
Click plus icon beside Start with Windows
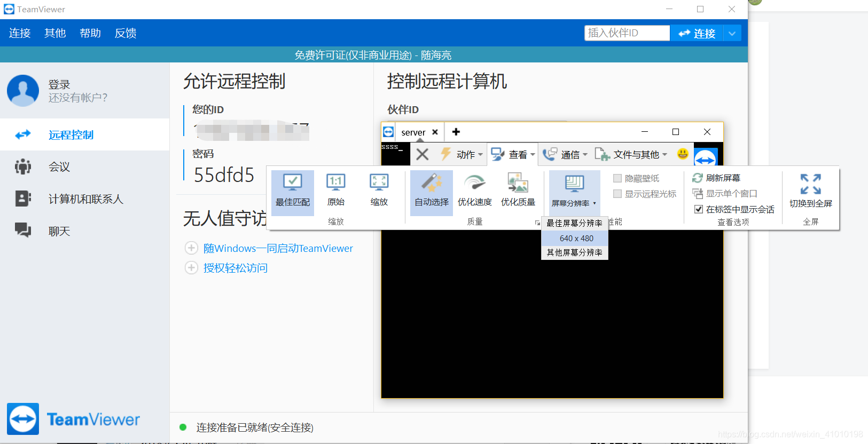click(x=191, y=248)
